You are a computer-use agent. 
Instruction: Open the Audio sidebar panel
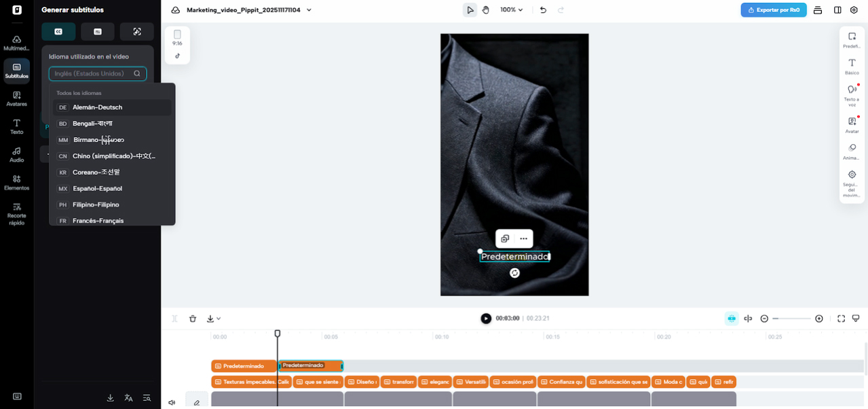pos(16,154)
